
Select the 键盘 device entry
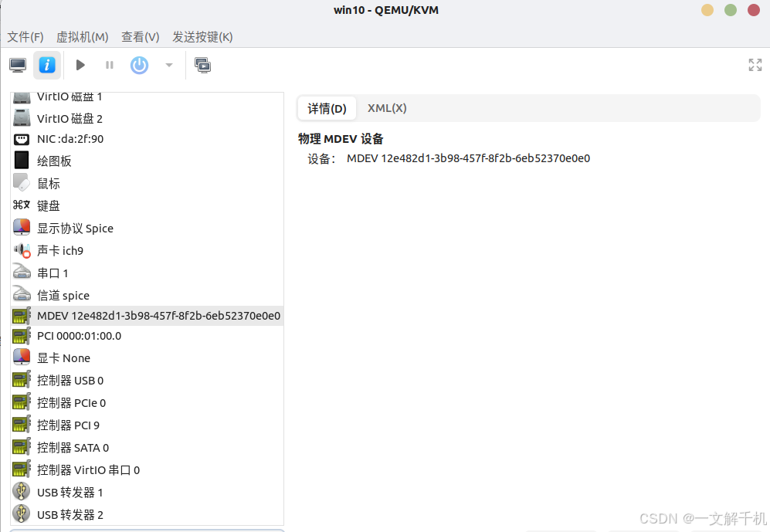48,205
